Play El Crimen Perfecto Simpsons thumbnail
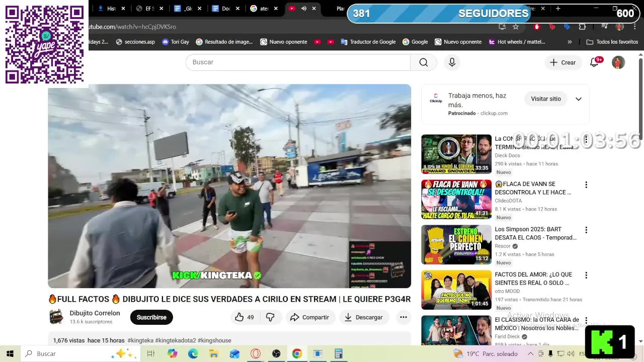Image resolution: width=644 pixels, height=362 pixels. 456,245
